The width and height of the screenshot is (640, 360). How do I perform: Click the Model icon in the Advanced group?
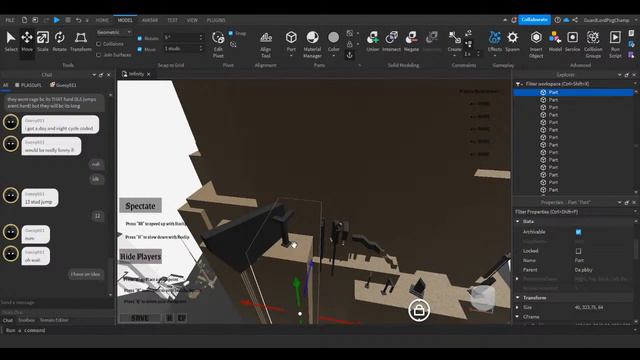coord(555,41)
